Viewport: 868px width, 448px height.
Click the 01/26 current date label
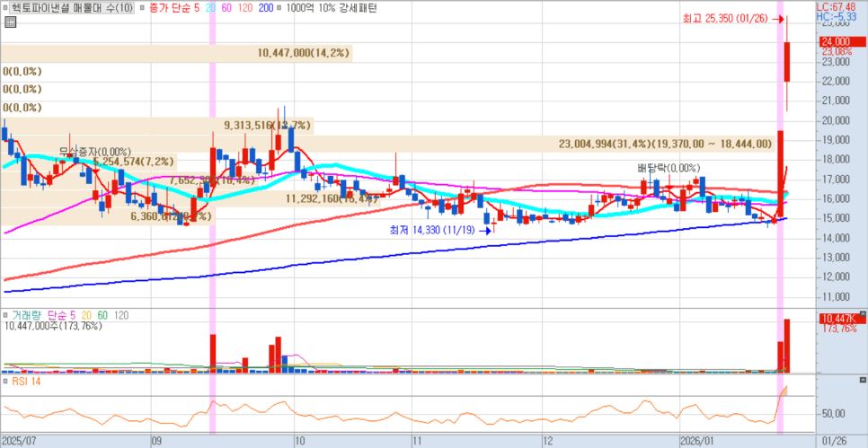coord(834,441)
